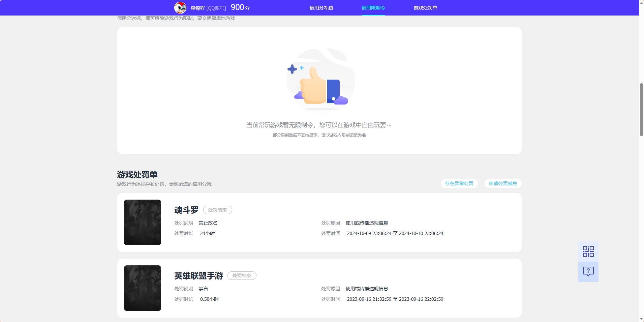Click the 信用分达标 description line
The image size is (644, 322).
click(176, 18)
